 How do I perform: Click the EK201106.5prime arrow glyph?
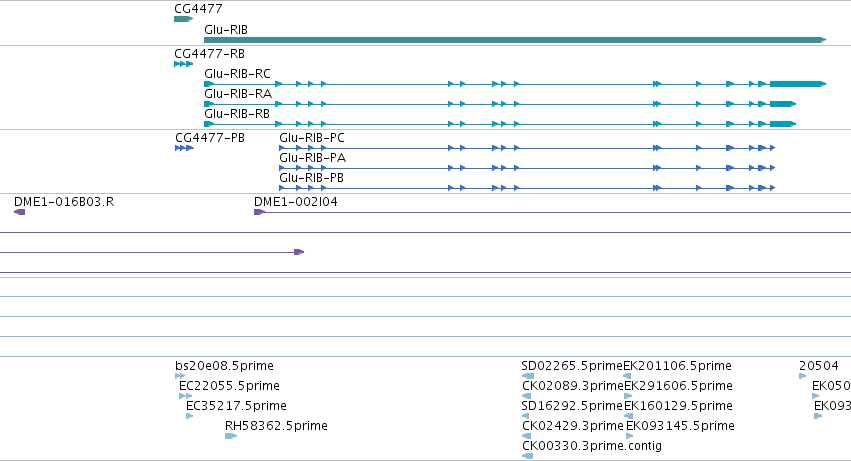(627, 376)
